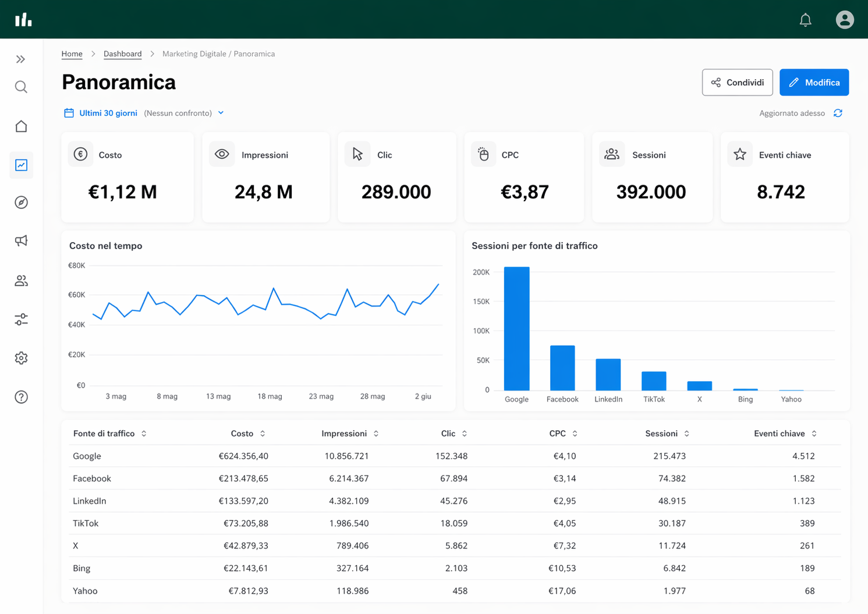Select the X row name in table
This screenshot has height=614, width=868.
click(x=76, y=546)
